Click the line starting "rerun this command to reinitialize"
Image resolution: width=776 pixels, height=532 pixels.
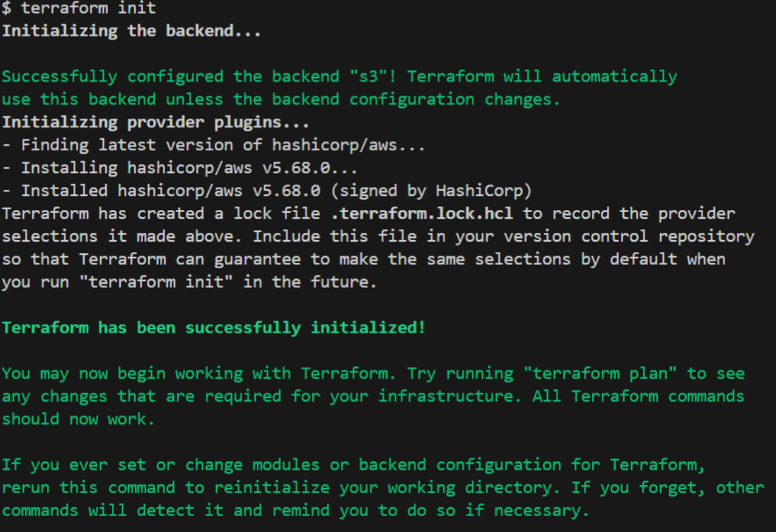(x=383, y=488)
